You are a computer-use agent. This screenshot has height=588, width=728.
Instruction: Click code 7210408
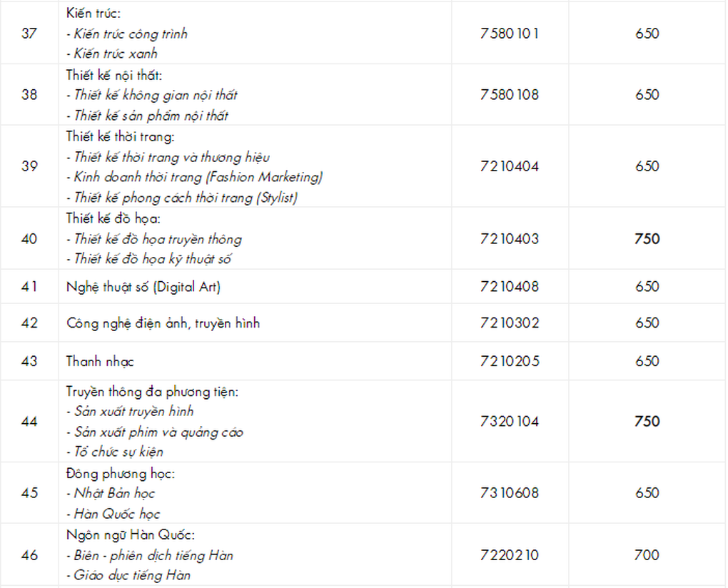(510, 286)
